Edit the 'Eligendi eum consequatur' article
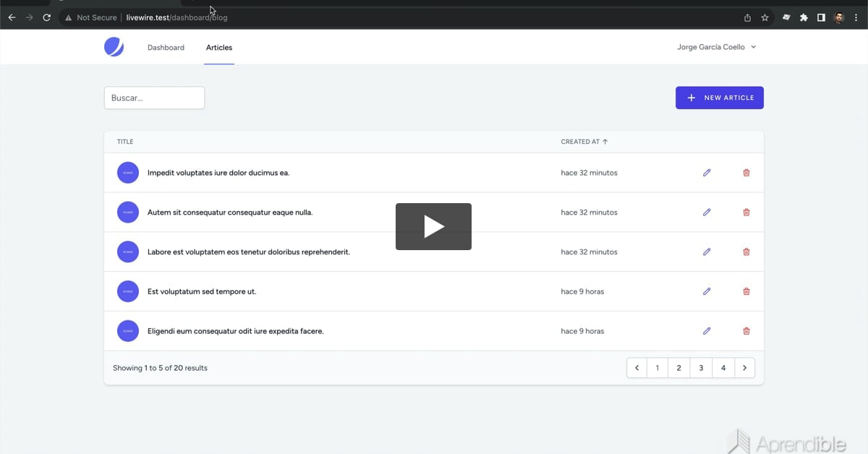Screen dimensions: 868x454 point(707,331)
